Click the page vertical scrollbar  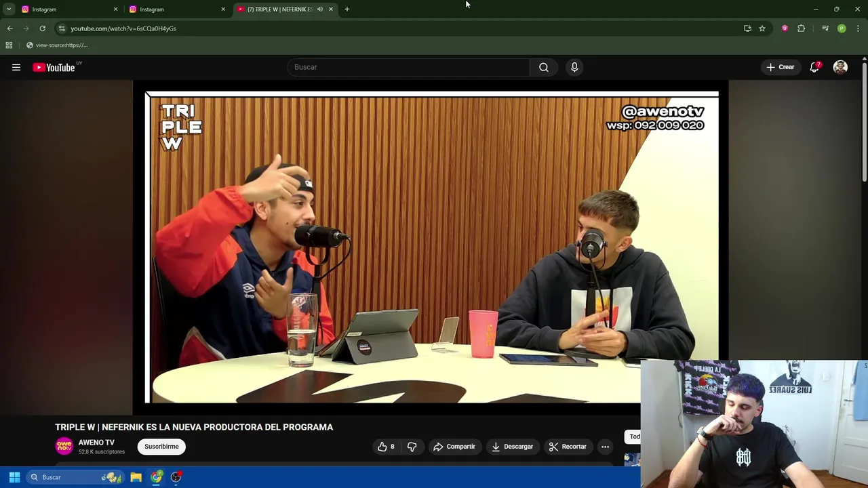pyautogui.click(x=864, y=122)
